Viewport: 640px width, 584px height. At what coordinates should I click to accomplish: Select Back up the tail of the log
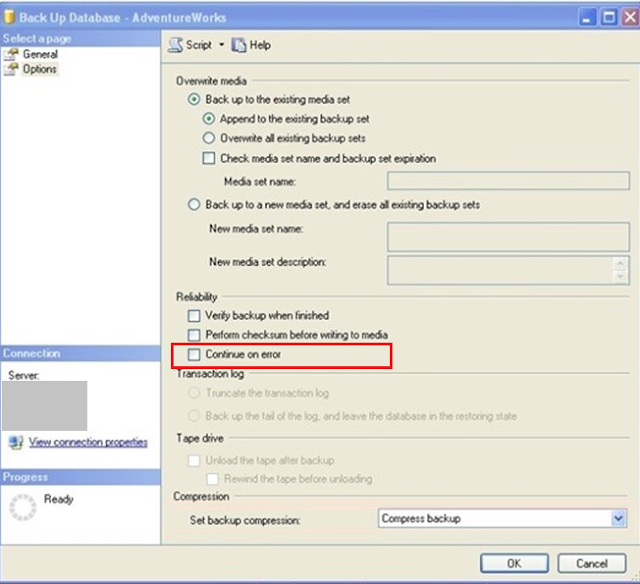point(194,416)
